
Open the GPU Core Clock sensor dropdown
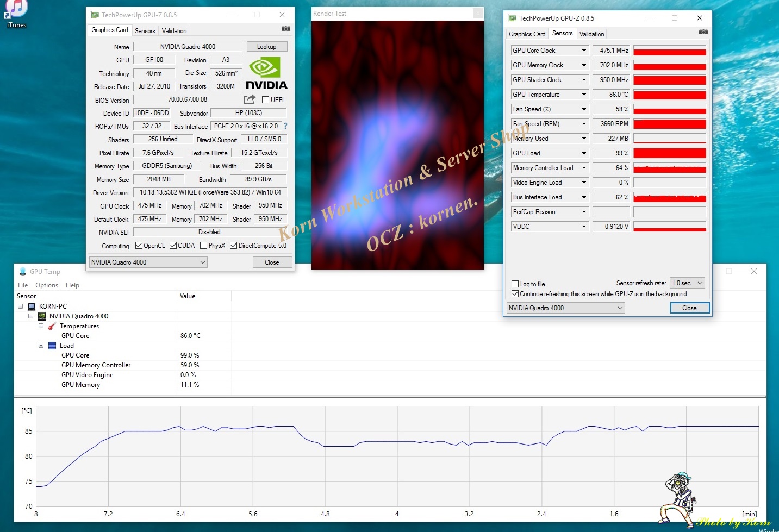pos(584,51)
